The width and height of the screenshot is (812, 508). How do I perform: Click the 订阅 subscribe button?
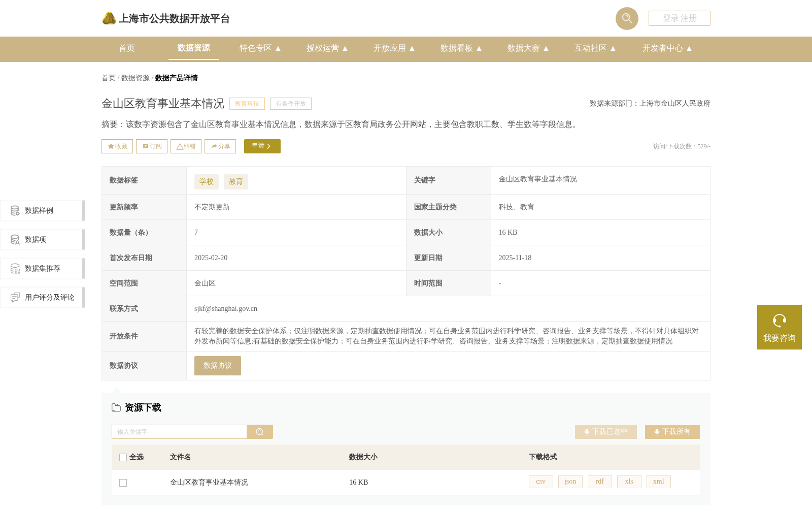click(x=152, y=146)
